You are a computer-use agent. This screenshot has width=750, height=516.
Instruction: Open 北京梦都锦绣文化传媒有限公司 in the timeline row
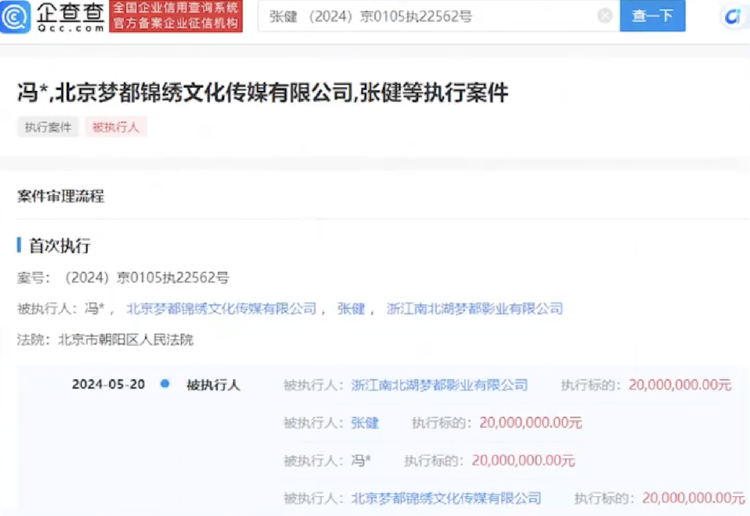[446, 498]
